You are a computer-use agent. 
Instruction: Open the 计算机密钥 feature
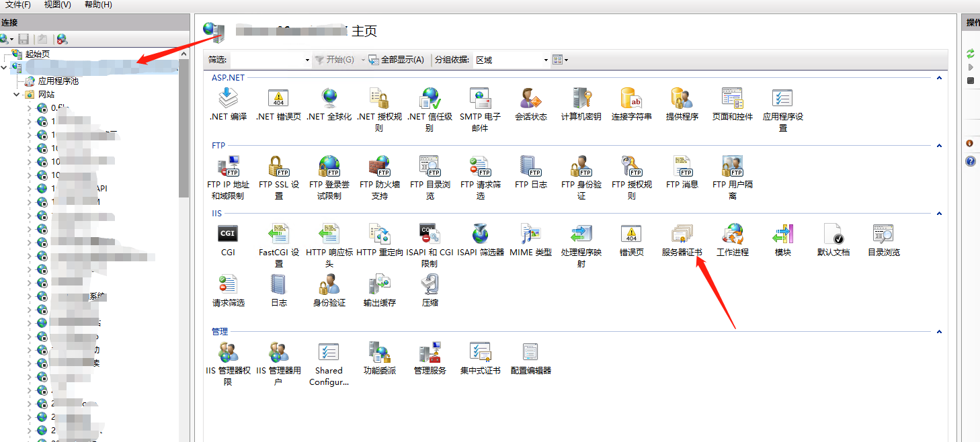click(x=581, y=105)
